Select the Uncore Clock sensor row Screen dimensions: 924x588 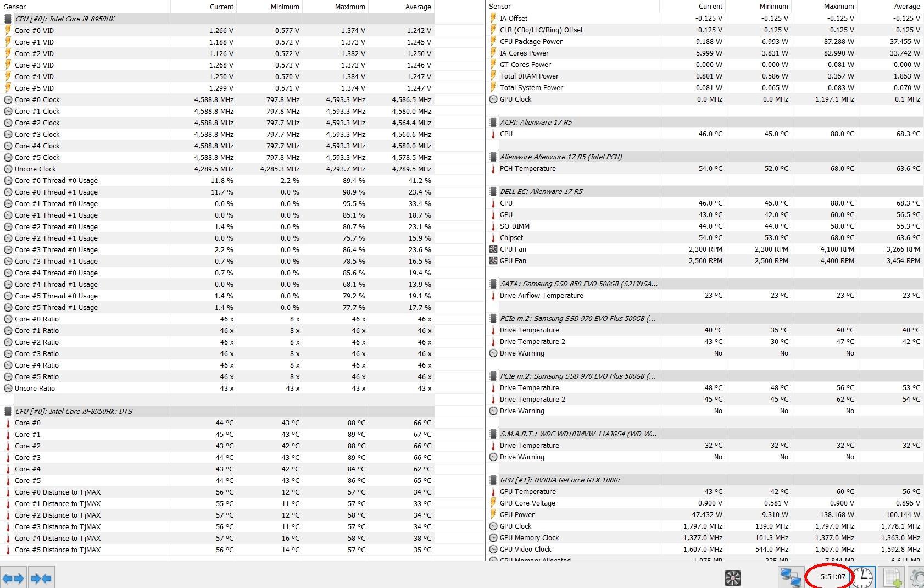pyautogui.click(x=35, y=169)
